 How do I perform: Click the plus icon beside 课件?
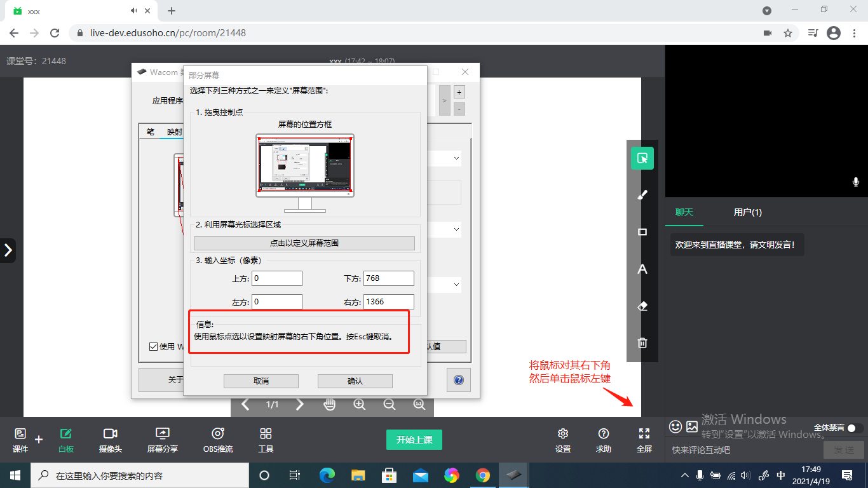39,439
